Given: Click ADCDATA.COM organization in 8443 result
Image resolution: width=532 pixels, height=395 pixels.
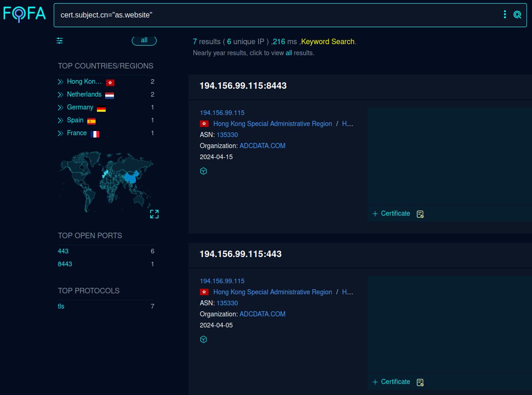Looking at the screenshot, I should (x=262, y=146).
